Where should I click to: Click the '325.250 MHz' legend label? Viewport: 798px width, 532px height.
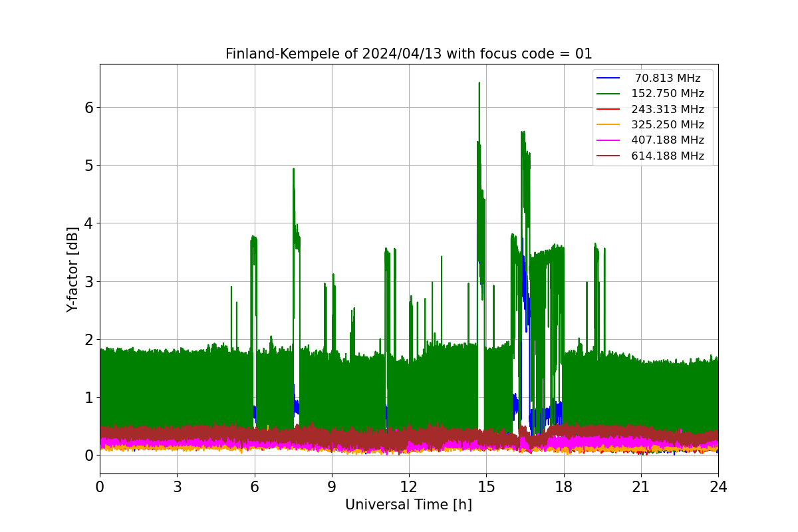click(x=668, y=124)
